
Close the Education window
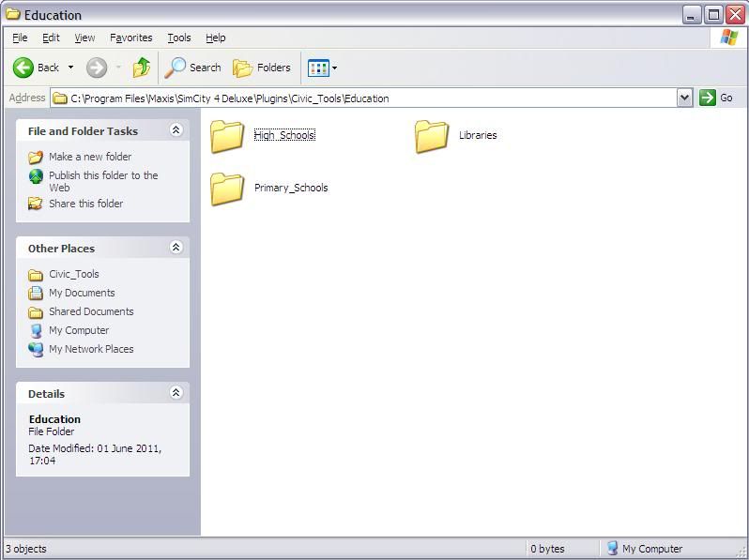click(x=735, y=15)
